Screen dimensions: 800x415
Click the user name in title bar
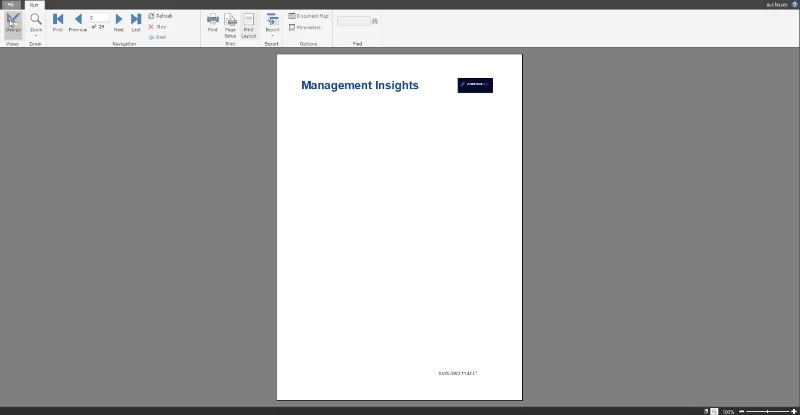[777, 5]
